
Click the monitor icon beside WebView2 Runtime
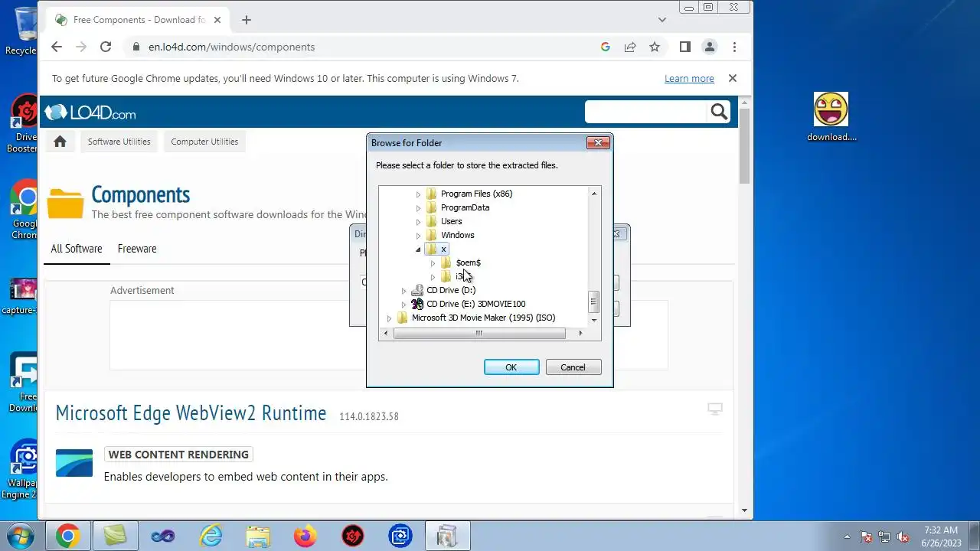pyautogui.click(x=715, y=409)
